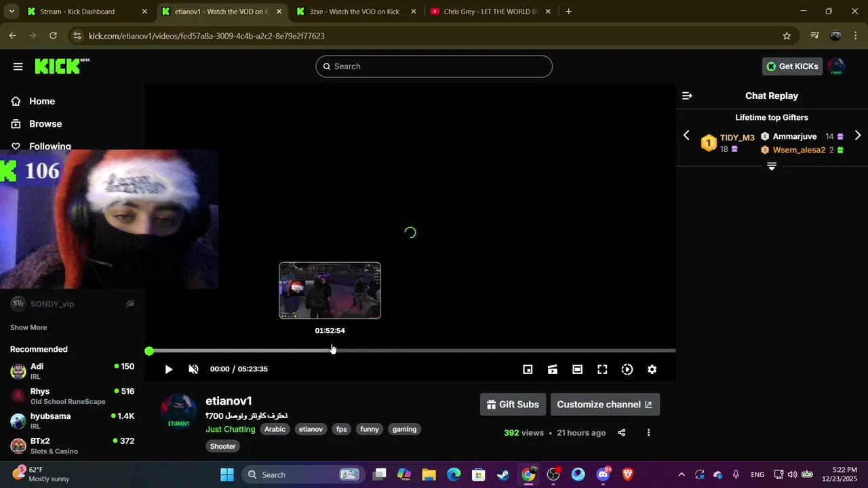The height and width of the screenshot is (488, 868).
Task: Go to next top gifters page
Action: click(x=858, y=136)
